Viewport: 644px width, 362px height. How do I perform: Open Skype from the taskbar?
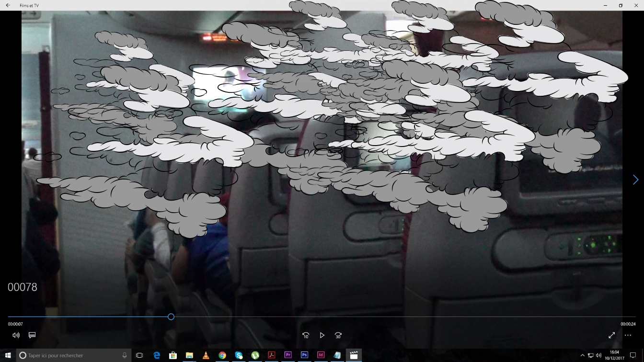click(239, 355)
